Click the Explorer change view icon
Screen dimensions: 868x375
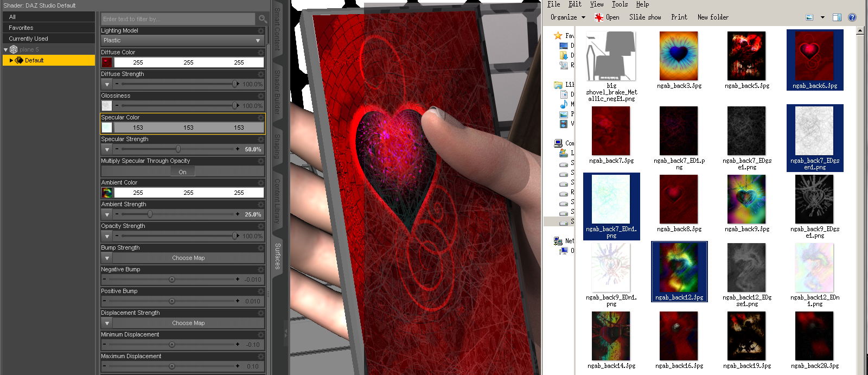(x=809, y=17)
